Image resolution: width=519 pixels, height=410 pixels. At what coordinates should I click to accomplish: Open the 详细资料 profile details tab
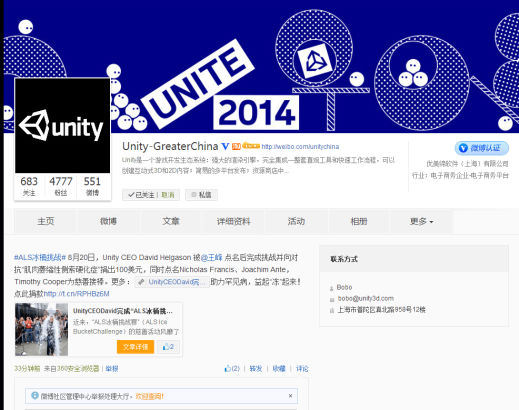click(233, 221)
